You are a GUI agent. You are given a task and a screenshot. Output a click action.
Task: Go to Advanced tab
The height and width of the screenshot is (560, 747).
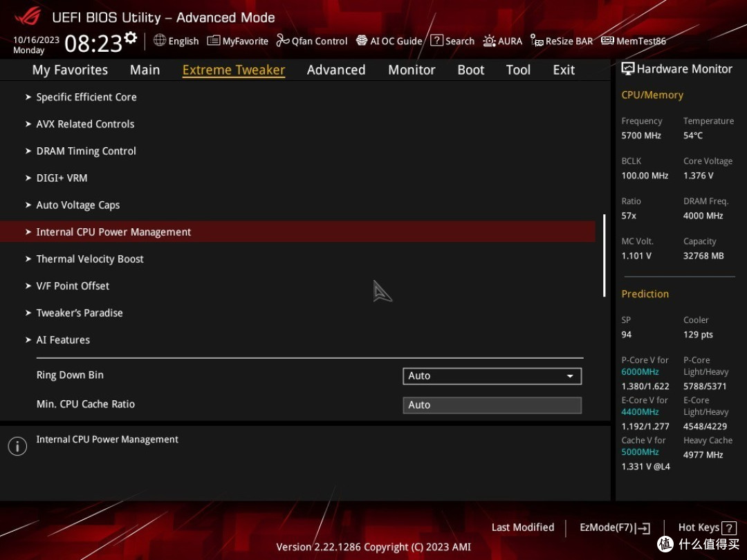click(336, 70)
